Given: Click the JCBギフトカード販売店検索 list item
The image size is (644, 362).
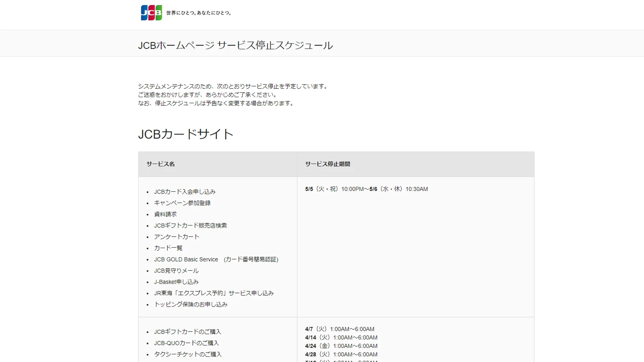Looking at the screenshot, I should coord(191,226).
